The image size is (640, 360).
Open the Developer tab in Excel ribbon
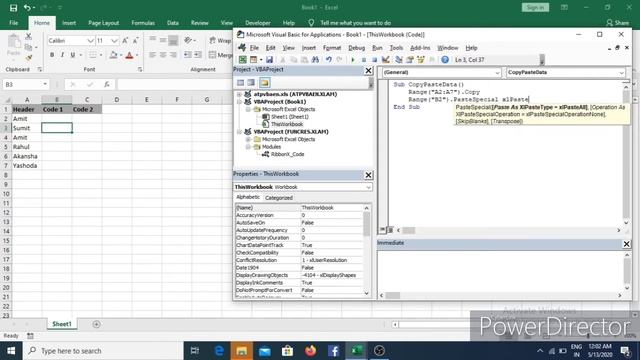tap(258, 23)
